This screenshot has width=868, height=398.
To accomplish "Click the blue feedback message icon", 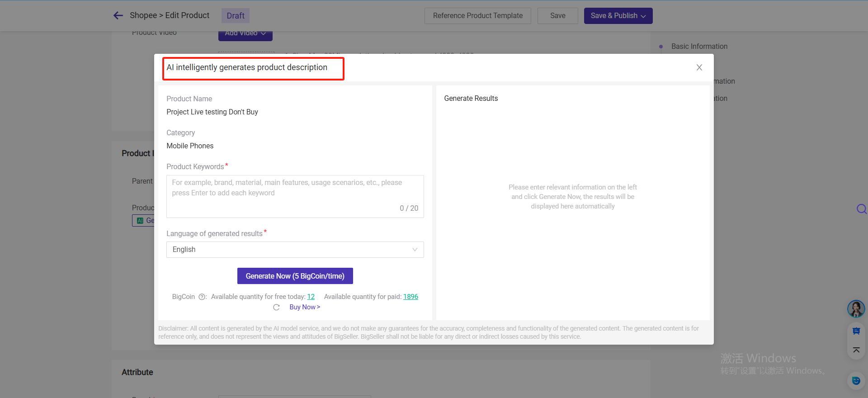I will coord(856,331).
